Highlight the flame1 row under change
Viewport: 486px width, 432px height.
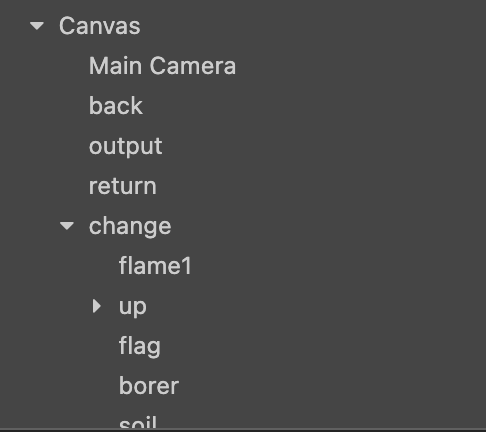click(243, 266)
